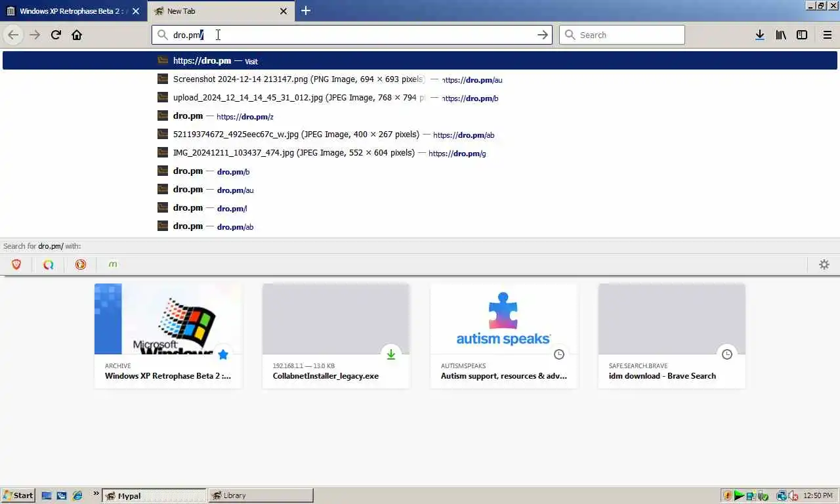Image resolution: width=840 pixels, height=504 pixels.
Task: Open the Windows Start menu
Action: (x=18, y=495)
